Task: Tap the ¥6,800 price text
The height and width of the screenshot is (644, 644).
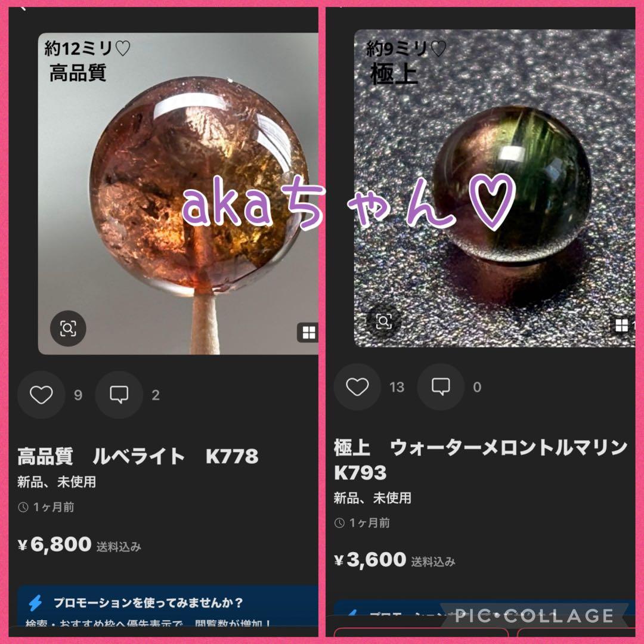Action: pos(55,544)
